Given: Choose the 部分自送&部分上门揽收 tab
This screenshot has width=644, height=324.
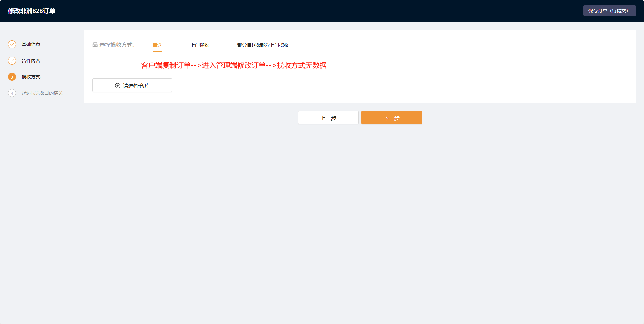Looking at the screenshot, I should [x=263, y=45].
